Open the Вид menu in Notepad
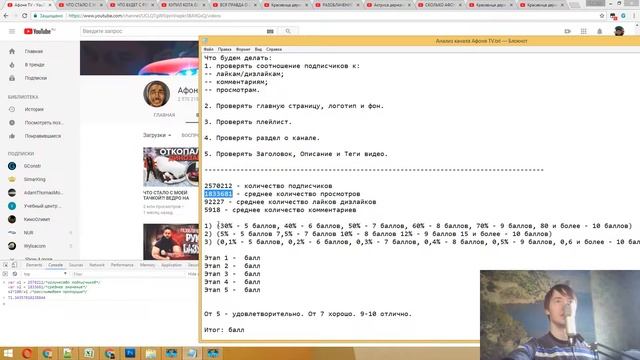640x360 pixels. tap(258, 49)
